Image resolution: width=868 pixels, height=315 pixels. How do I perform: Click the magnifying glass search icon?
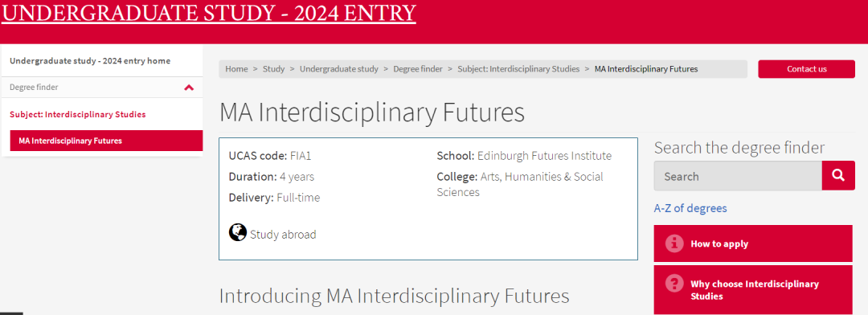838,175
